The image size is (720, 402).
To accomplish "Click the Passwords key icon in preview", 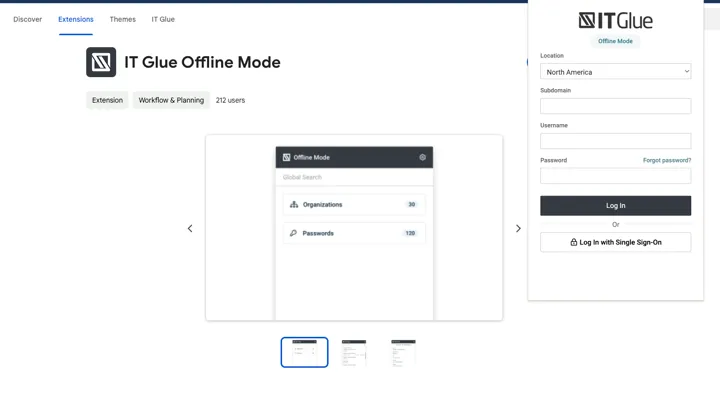I will [x=294, y=233].
